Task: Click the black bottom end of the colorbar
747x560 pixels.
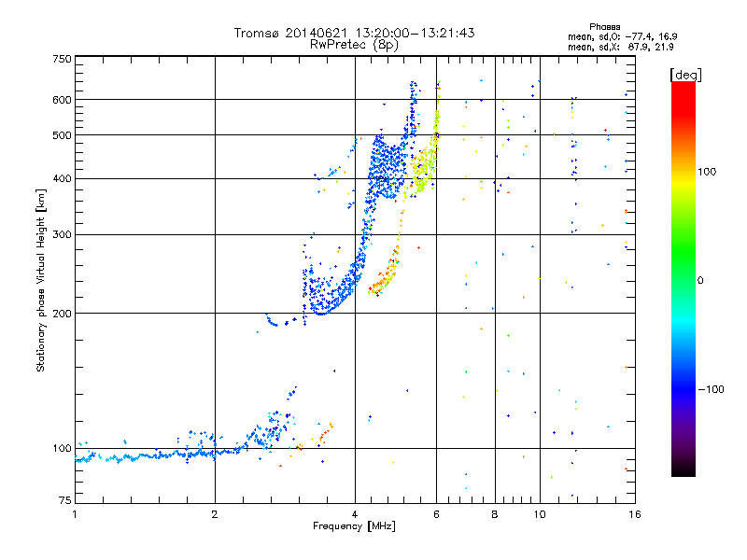Action: (x=684, y=469)
